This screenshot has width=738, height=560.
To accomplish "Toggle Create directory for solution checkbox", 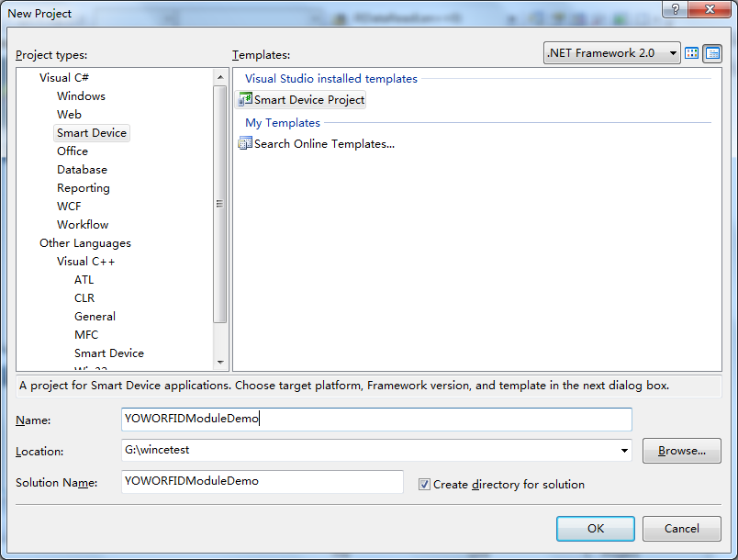I will tap(424, 484).
